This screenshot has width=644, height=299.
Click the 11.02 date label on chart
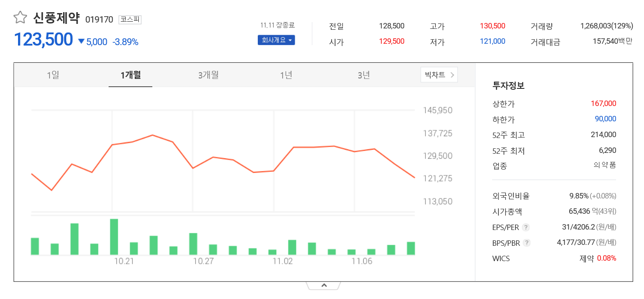pyautogui.click(x=283, y=261)
